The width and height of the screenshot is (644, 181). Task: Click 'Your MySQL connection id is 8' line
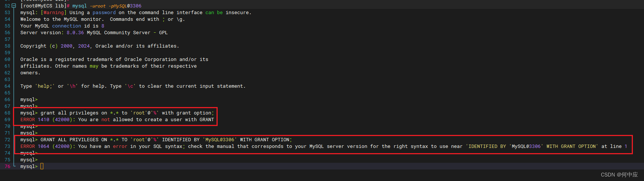tap(62, 26)
